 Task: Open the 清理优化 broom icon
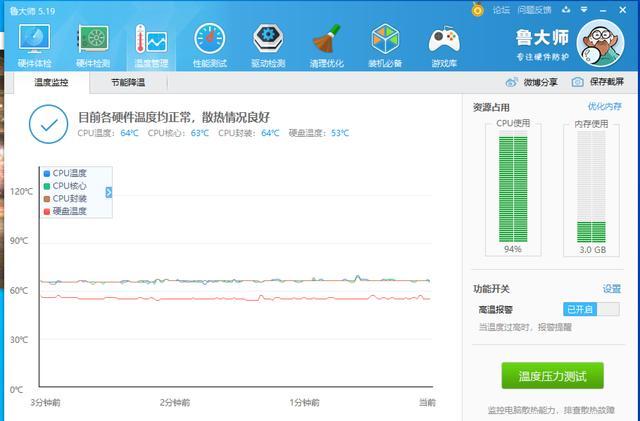pos(327,45)
